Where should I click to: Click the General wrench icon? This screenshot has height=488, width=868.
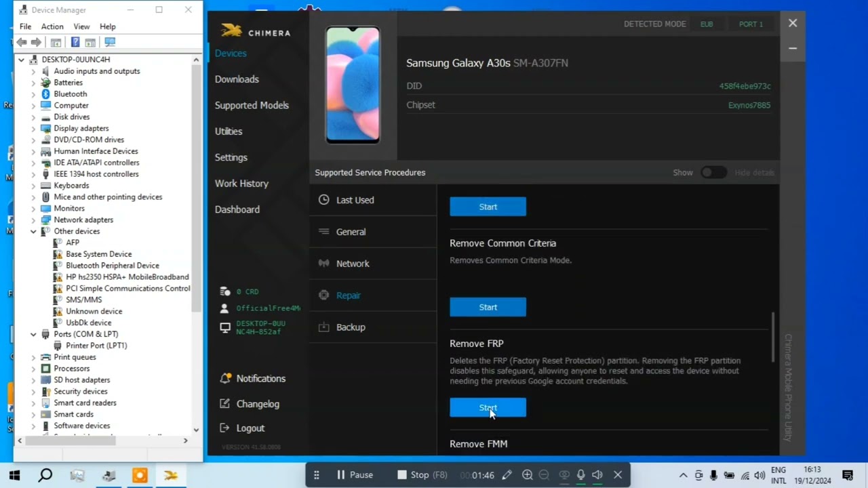point(323,232)
